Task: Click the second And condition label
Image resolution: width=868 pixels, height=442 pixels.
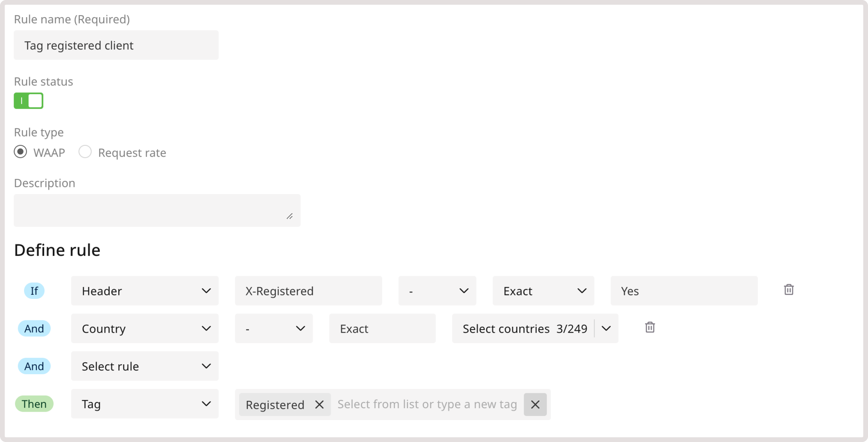Action: pyautogui.click(x=34, y=366)
